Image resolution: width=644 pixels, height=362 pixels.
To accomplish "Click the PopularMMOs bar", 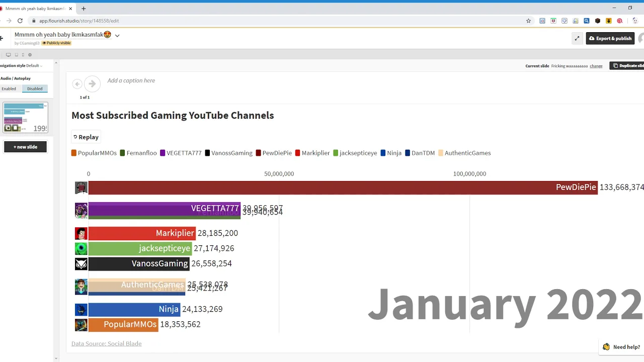I will [x=123, y=324].
